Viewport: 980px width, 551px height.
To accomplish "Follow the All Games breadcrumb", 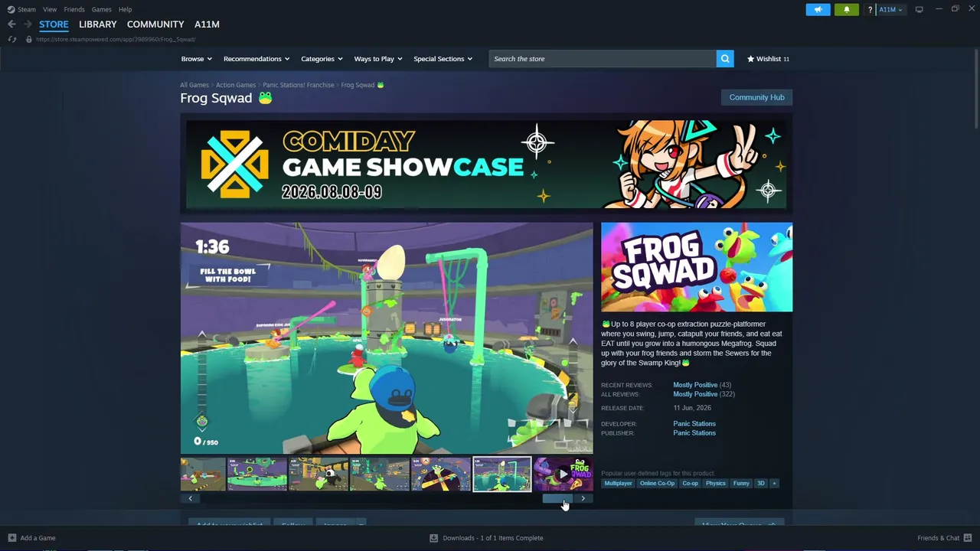I will [x=194, y=85].
